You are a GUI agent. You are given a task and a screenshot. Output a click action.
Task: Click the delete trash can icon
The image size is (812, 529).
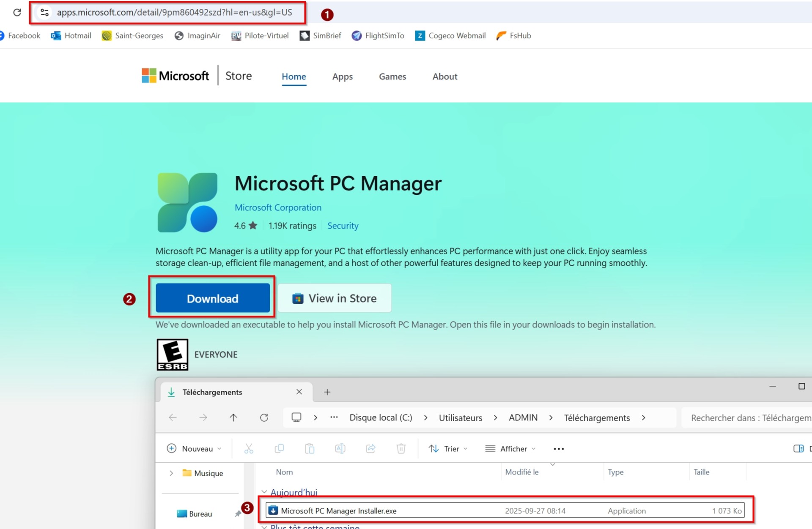[x=401, y=449]
